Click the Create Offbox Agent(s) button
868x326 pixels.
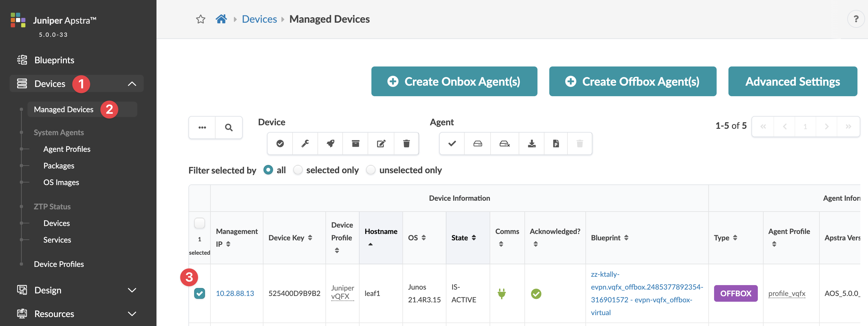point(632,81)
